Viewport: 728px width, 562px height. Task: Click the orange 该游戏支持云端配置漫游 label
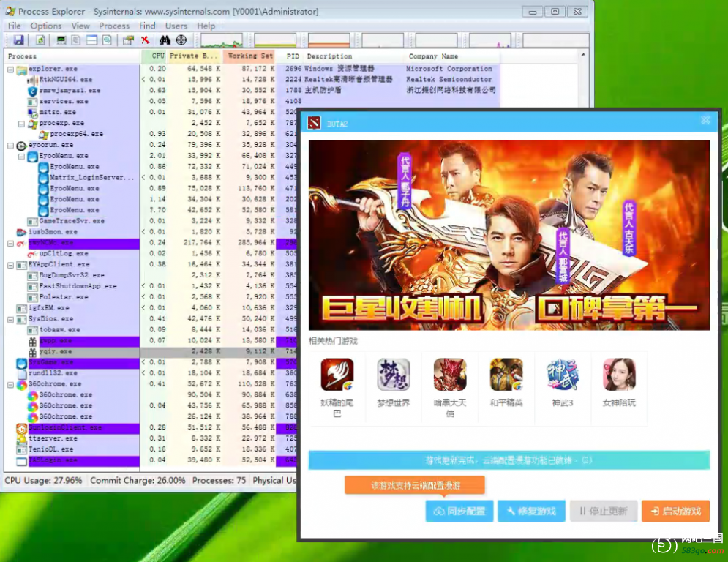[415, 485]
